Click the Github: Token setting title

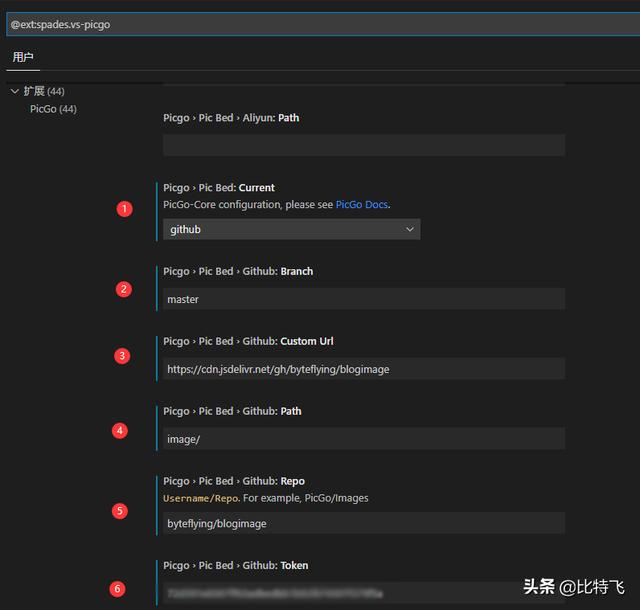[236, 565]
